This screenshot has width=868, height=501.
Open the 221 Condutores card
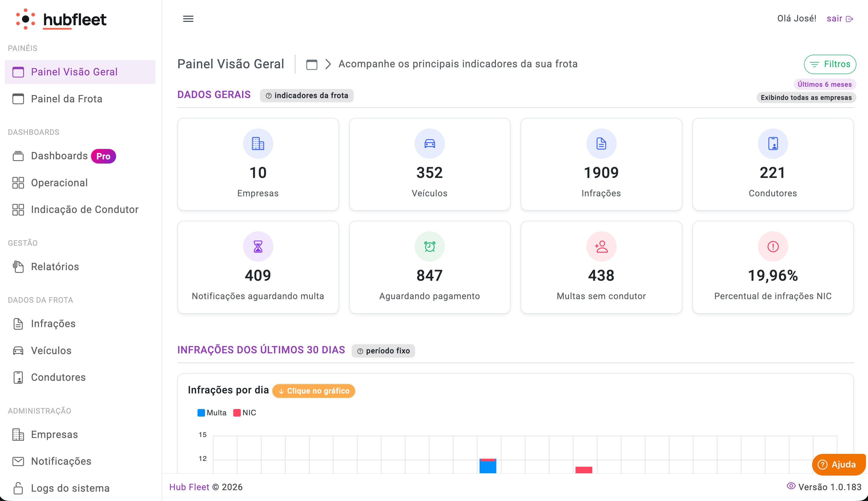coord(773,165)
